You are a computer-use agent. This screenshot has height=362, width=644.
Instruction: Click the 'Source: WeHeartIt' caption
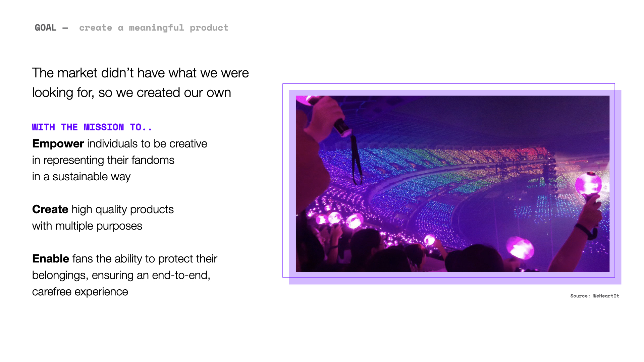pos(595,296)
